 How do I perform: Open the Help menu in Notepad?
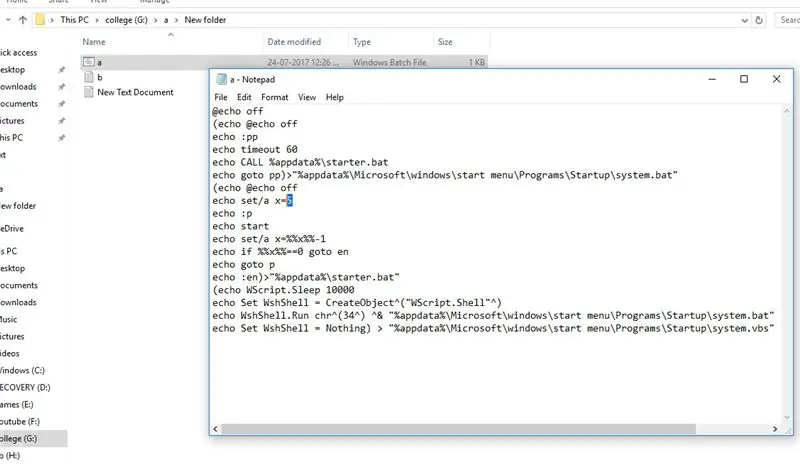(x=335, y=97)
